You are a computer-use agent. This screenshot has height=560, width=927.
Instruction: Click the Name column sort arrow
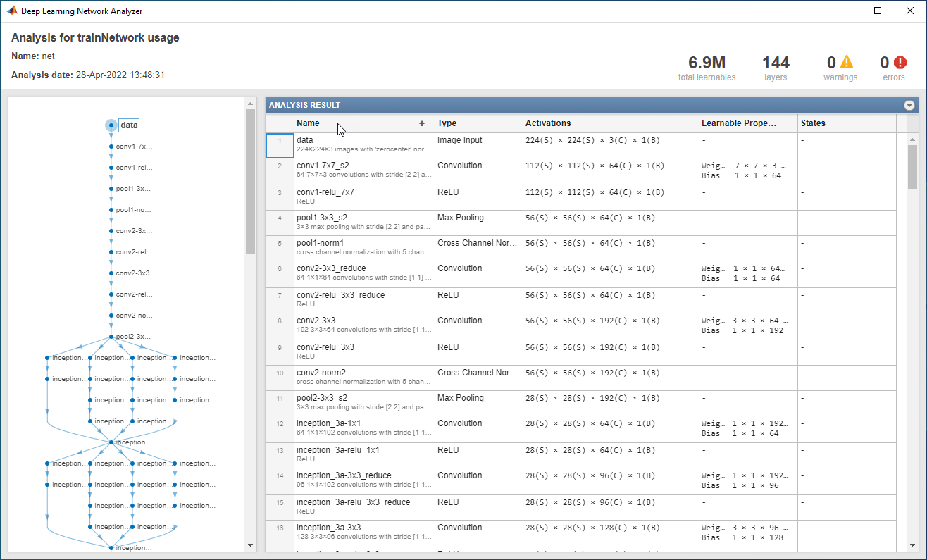(422, 123)
